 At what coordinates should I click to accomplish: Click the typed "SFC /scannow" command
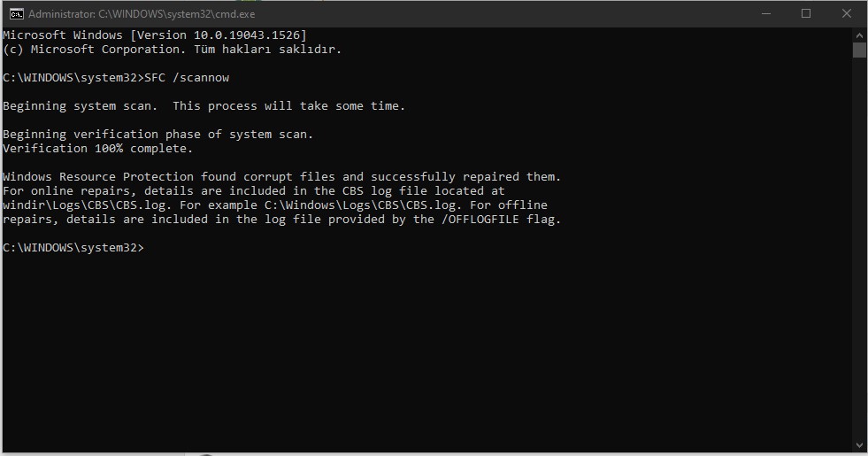(x=187, y=78)
